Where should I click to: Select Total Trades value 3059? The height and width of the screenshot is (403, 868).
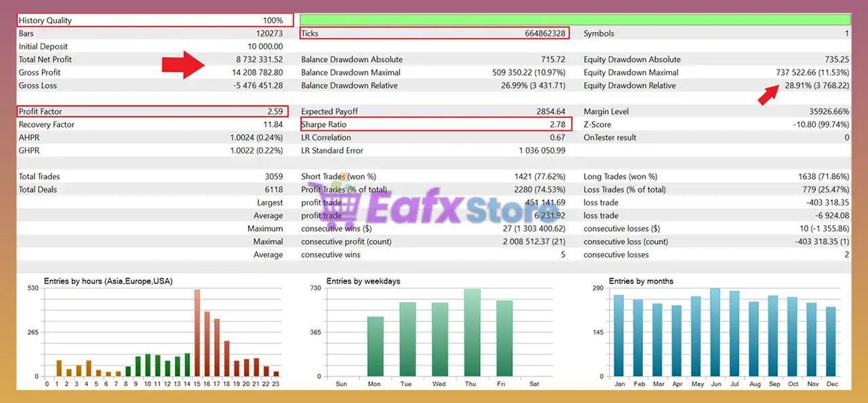coord(274,176)
